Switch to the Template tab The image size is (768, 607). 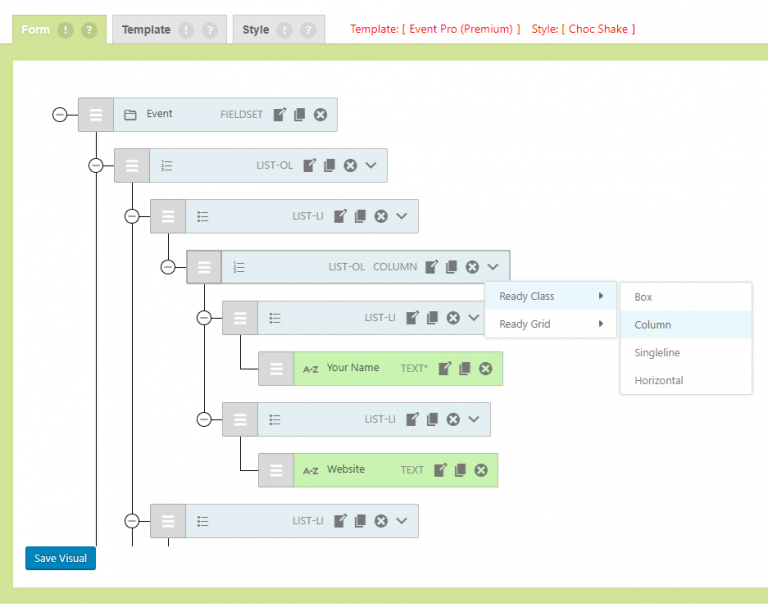click(x=146, y=30)
